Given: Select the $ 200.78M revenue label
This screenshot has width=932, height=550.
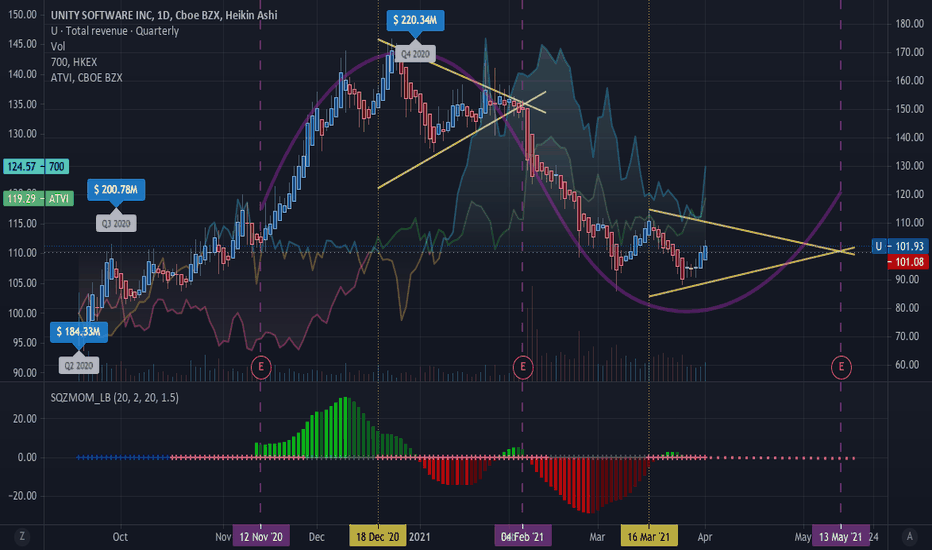Looking at the screenshot, I should coord(116,190).
